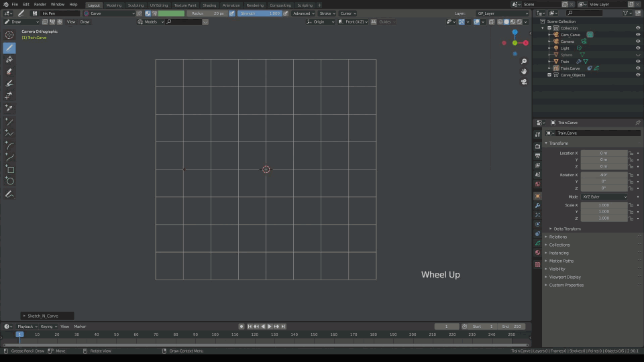Click the zoom magnifier viewport icon

[524, 60]
